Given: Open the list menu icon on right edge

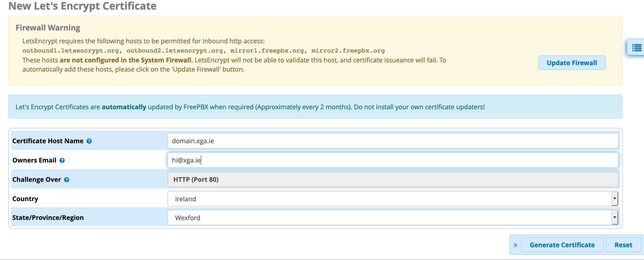Looking at the screenshot, I should (636, 48).
